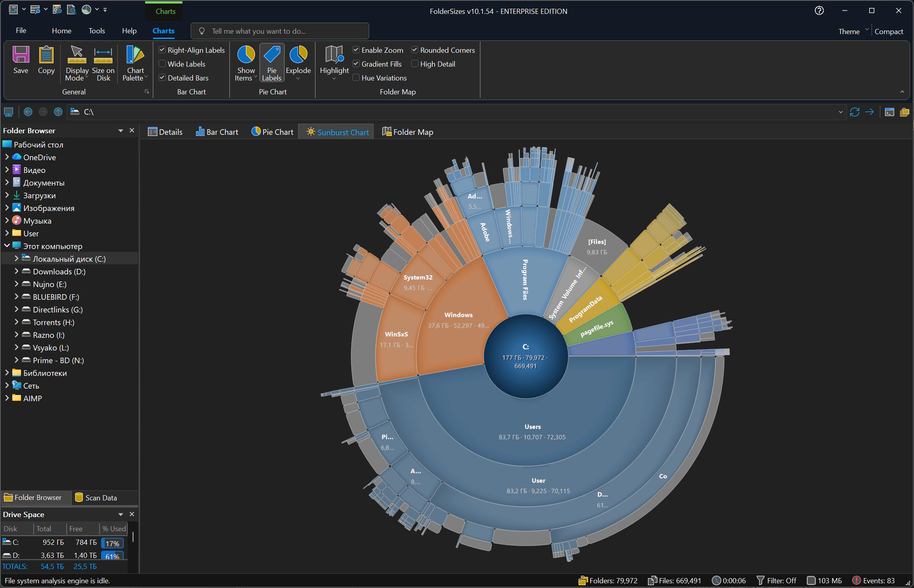This screenshot has width=914, height=588.
Task: Navigate up one folder level arrow
Action: tap(58, 112)
